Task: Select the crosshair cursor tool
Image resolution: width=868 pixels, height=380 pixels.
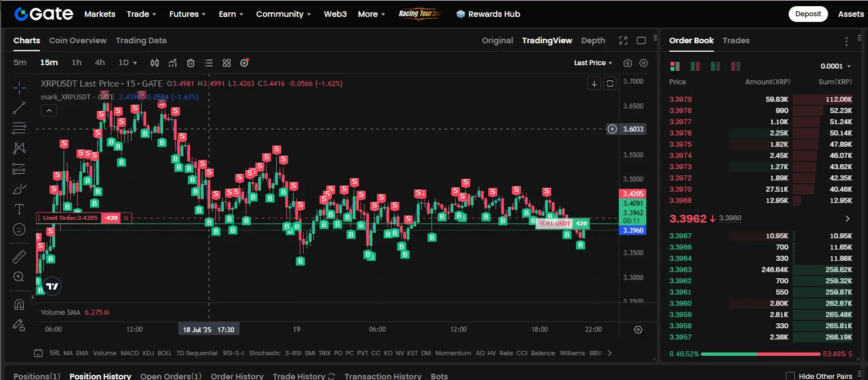Action: (19, 88)
